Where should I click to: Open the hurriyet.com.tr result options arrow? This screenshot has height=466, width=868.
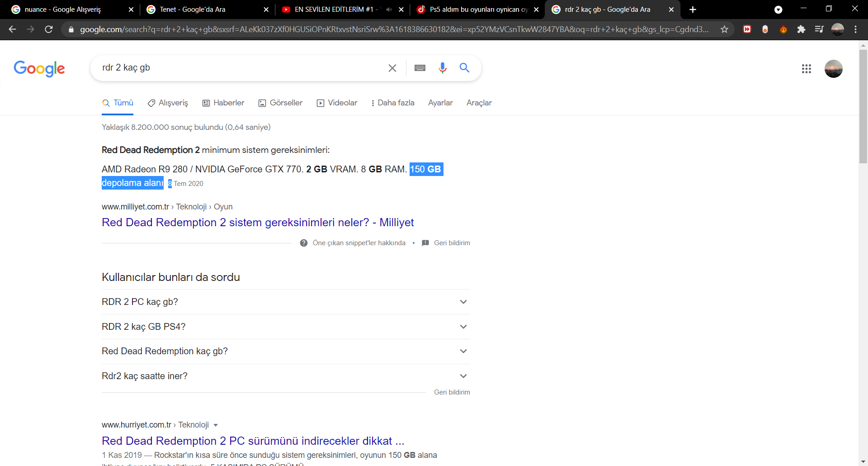coord(216,425)
